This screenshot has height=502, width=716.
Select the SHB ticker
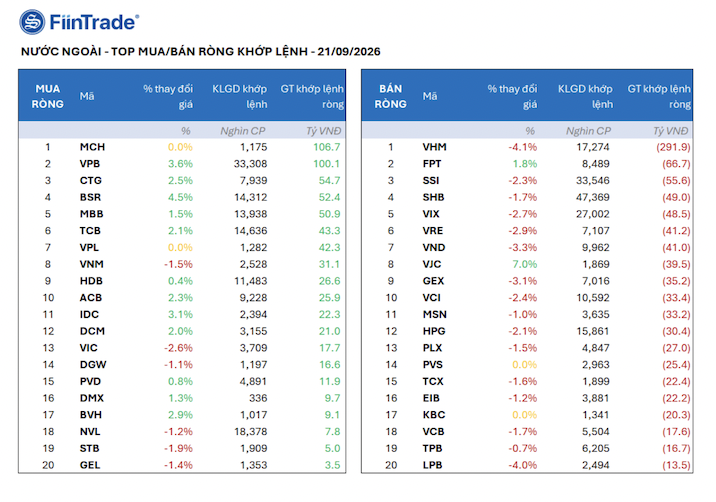tap(433, 197)
